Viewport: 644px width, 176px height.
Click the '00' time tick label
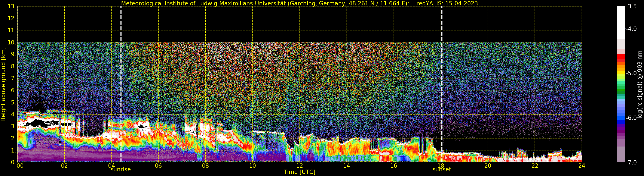20,166
